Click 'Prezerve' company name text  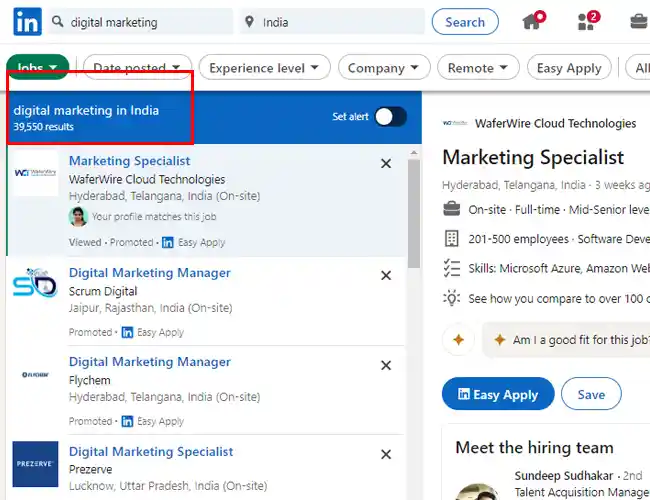[90, 470]
